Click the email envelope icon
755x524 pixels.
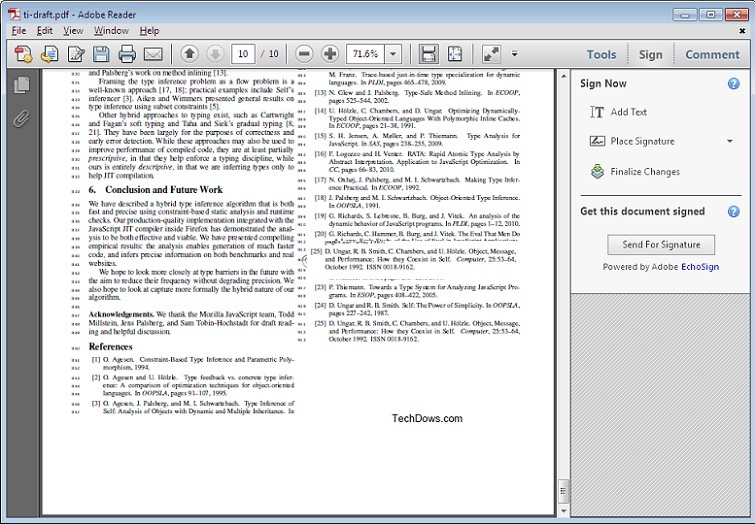tap(153, 54)
